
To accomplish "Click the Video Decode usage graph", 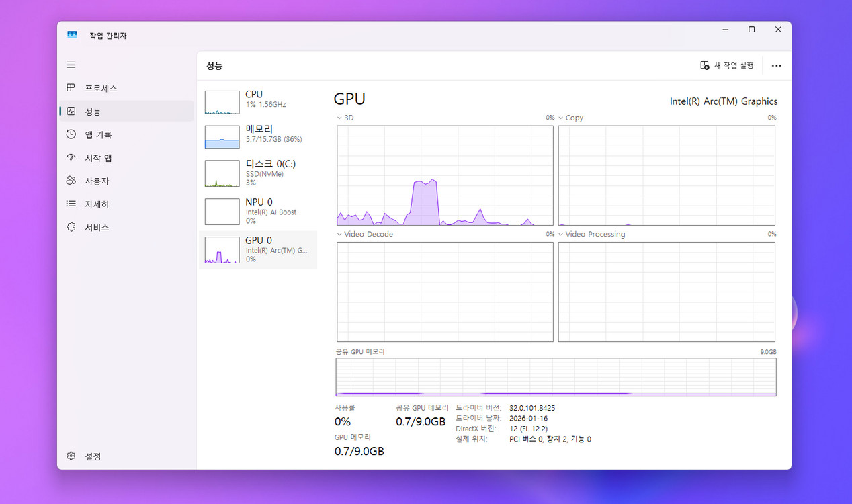I will 445,292.
